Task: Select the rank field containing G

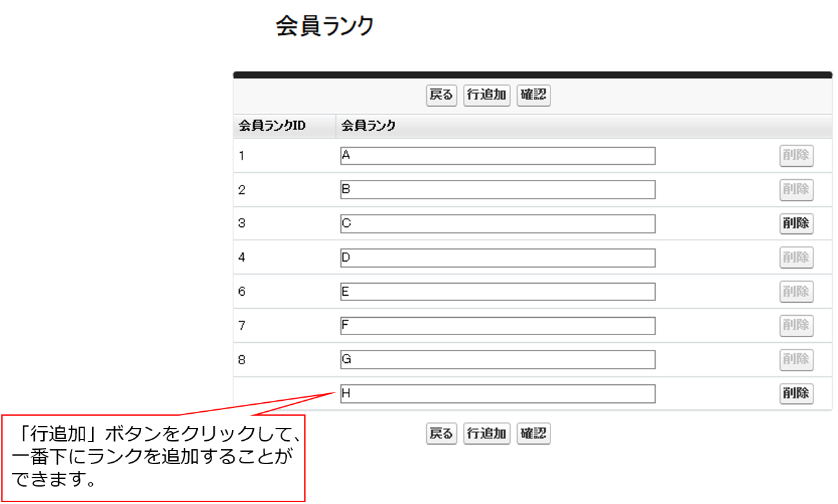Action: pos(498,360)
